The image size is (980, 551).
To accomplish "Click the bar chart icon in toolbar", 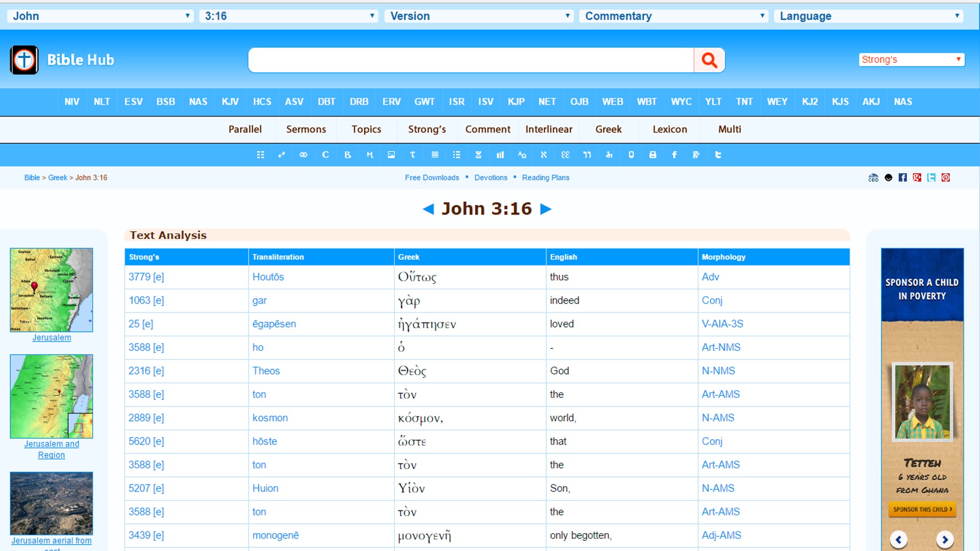I will click(x=500, y=155).
